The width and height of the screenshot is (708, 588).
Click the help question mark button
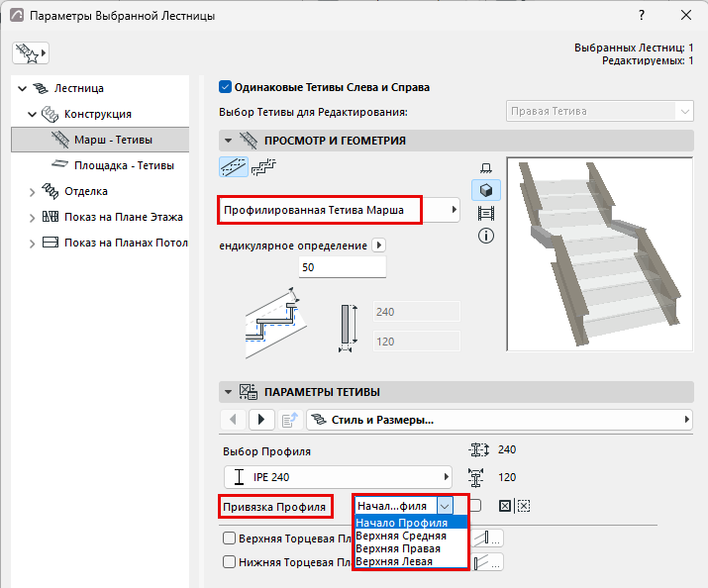pyautogui.click(x=642, y=15)
